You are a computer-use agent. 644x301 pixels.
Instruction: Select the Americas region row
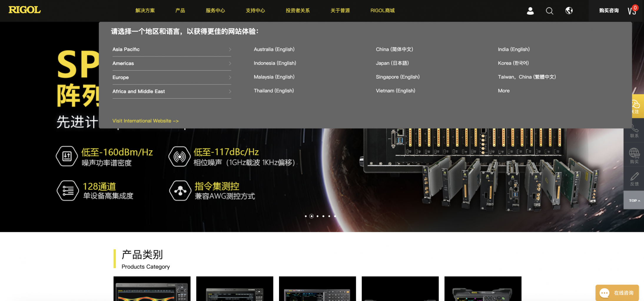pyautogui.click(x=172, y=63)
